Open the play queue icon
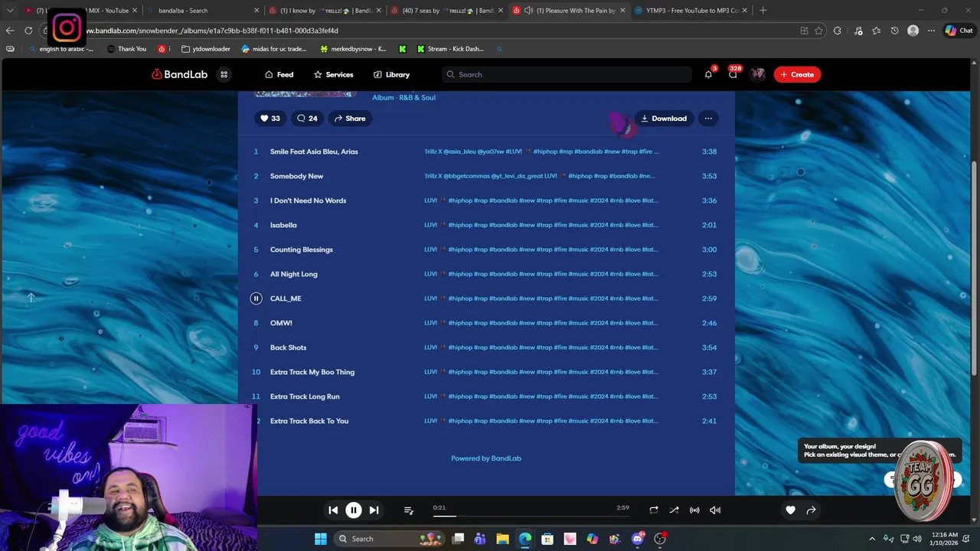This screenshot has width=980, height=551. click(x=408, y=510)
